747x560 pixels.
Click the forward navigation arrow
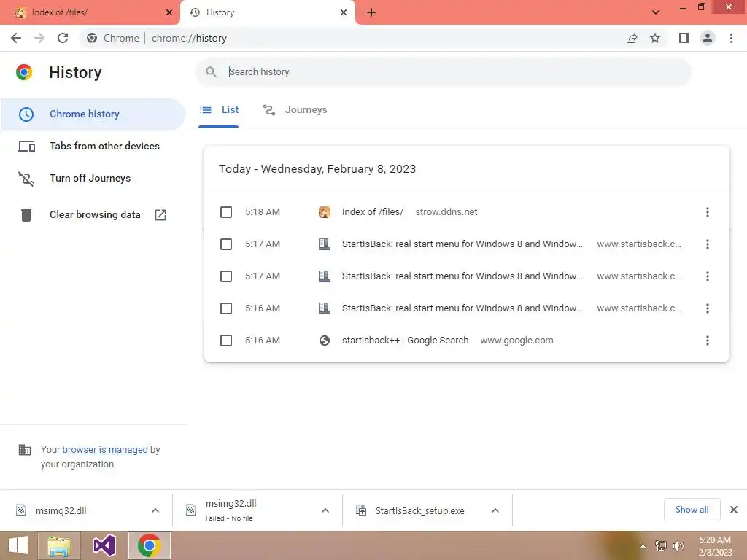click(39, 38)
